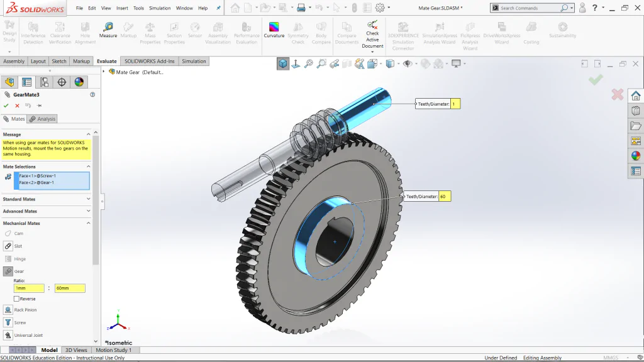Image resolution: width=644 pixels, height=362 pixels.
Task: Click the 60mm ratio input field
Action: click(70, 288)
